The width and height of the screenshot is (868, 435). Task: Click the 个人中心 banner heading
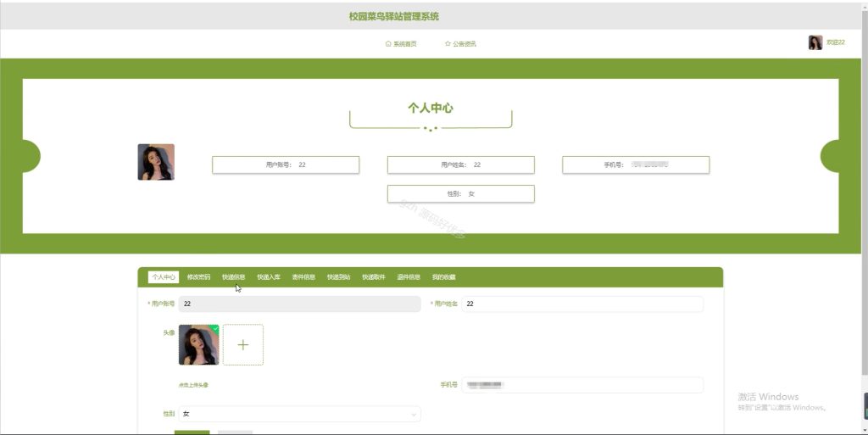tap(431, 108)
